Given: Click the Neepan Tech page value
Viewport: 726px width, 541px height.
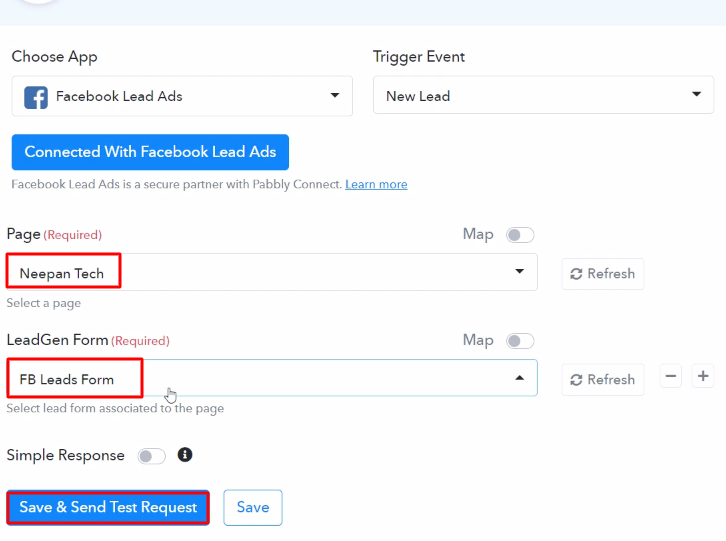Looking at the screenshot, I should (x=62, y=273).
